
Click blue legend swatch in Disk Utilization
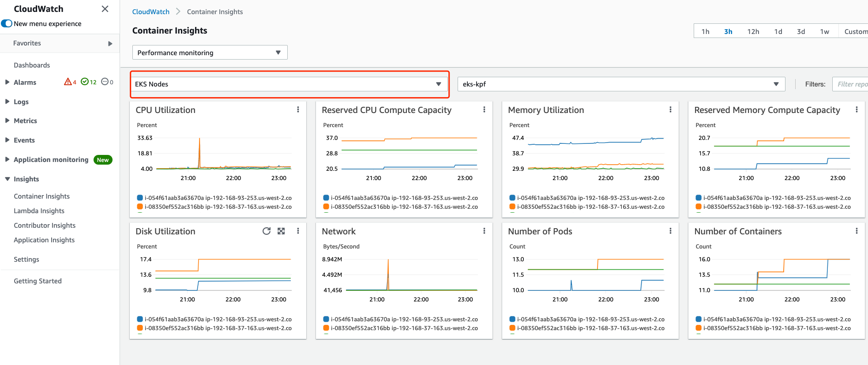(140, 319)
